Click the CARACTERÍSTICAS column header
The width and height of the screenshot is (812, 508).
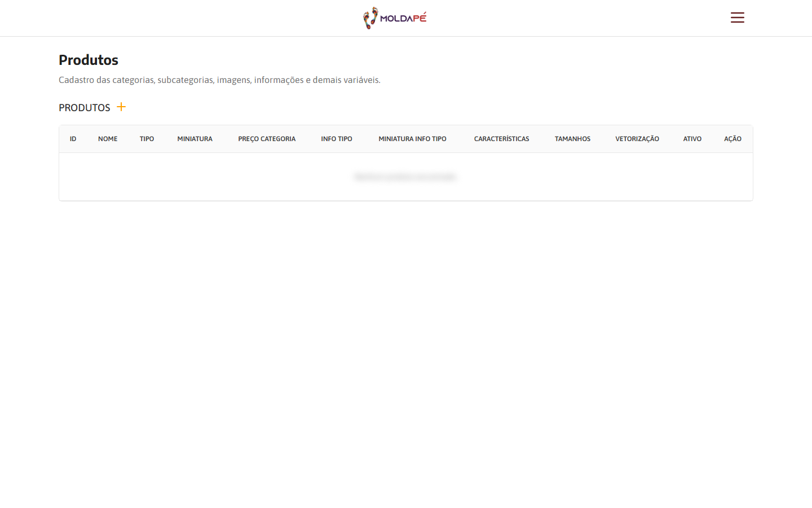pyautogui.click(x=501, y=139)
